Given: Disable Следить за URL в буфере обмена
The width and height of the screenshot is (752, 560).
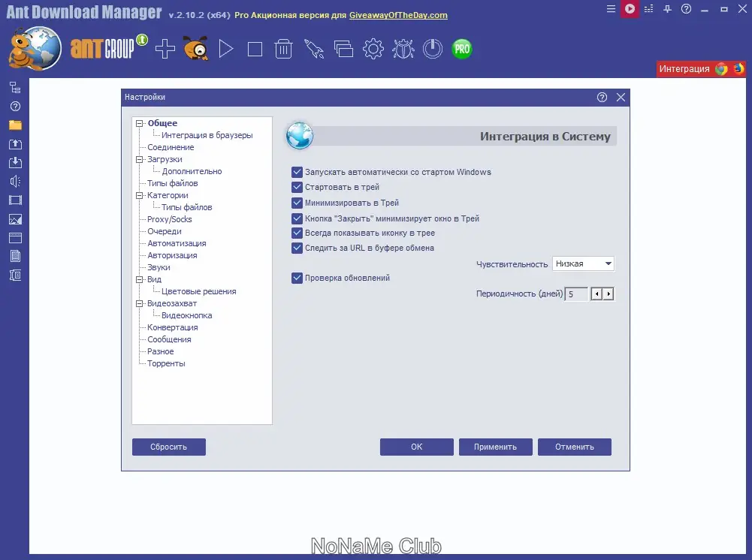Looking at the screenshot, I should point(297,248).
